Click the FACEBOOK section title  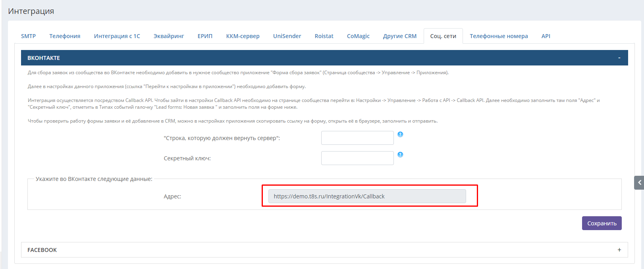pyautogui.click(x=42, y=250)
